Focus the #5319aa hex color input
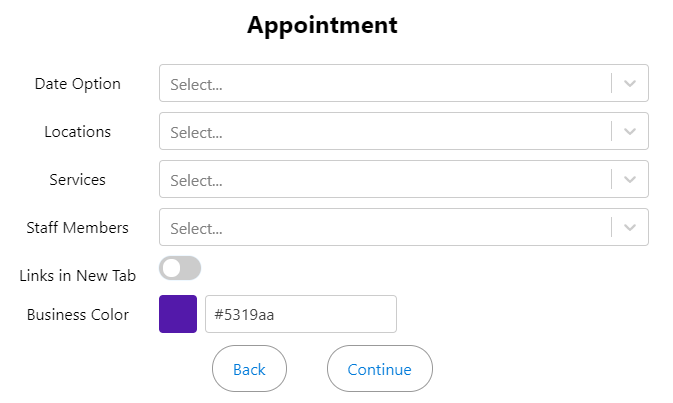673x403 pixels. pyautogui.click(x=300, y=314)
